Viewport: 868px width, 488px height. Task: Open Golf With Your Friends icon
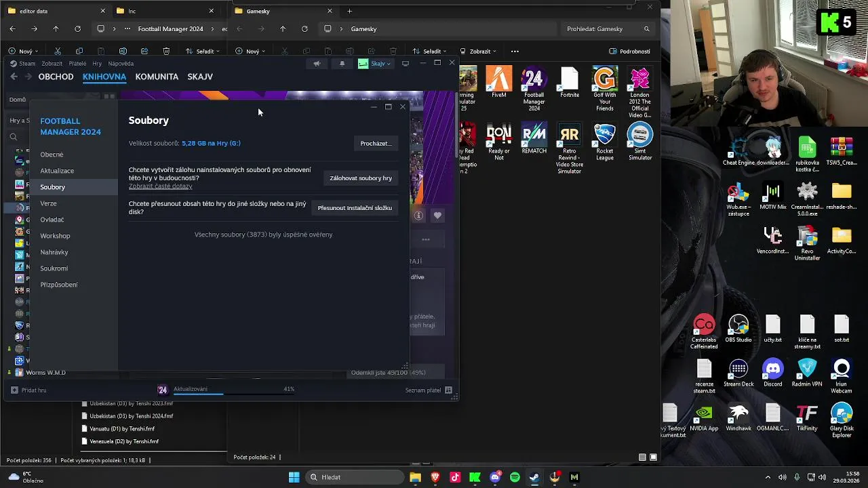point(605,89)
